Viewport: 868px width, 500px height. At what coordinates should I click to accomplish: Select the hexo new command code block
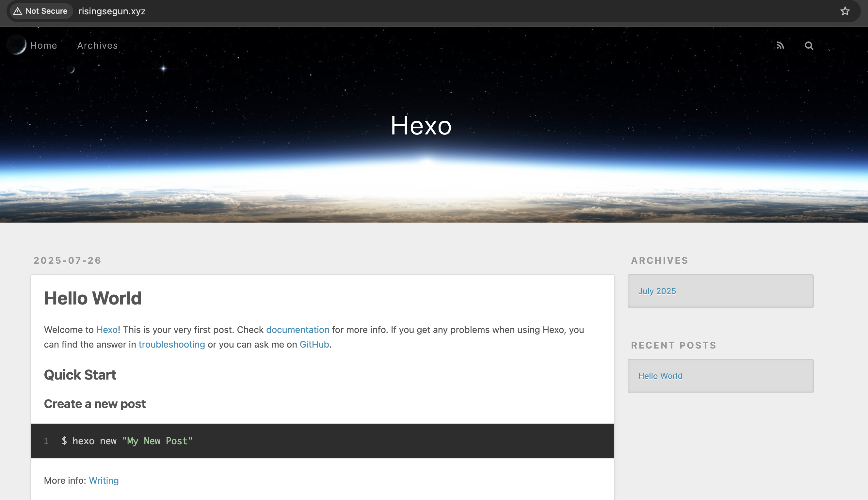(126, 441)
